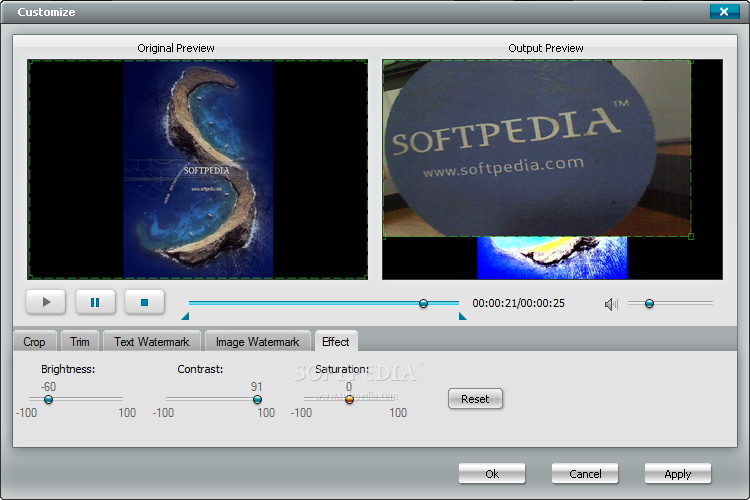The image size is (750, 500).
Task: Click the Brightness slider handle
Action: click(x=48, y=399)
